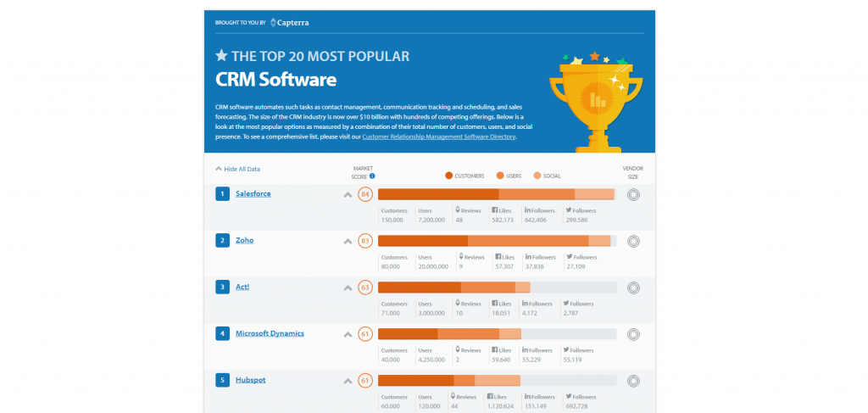This screenshot has width=868, height=413.
Task: Click the Vendor Size column header
Action: 632,173
